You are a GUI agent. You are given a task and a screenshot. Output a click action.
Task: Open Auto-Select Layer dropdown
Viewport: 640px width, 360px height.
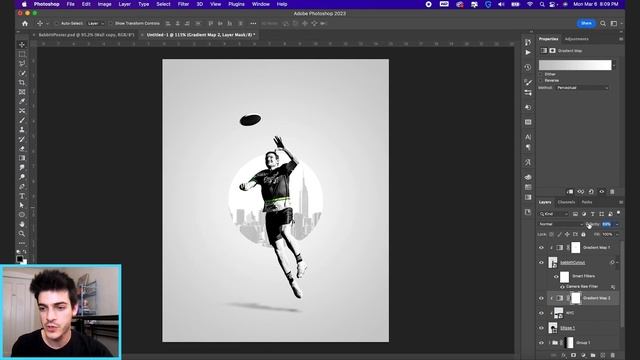(96, 24)
